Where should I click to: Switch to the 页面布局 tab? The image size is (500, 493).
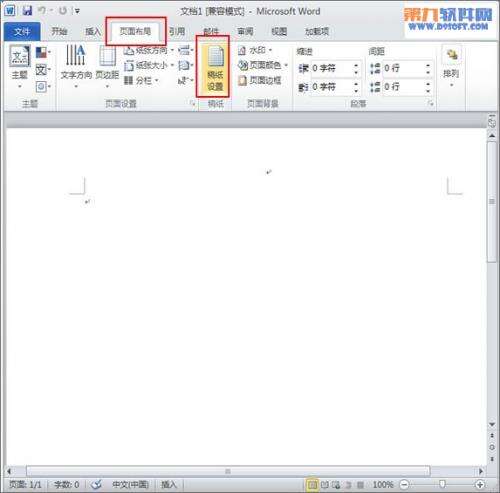coord(135,31)
